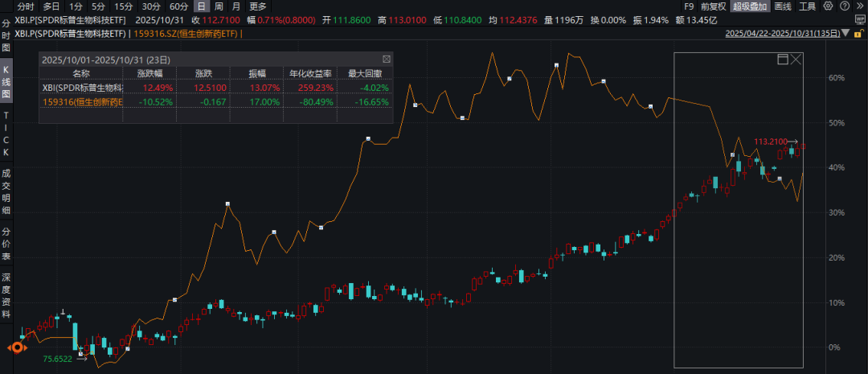Click the orange chart navigation icon
Image resolution: width=868 pixels, height=374 pixels.
tap(15, 347)
